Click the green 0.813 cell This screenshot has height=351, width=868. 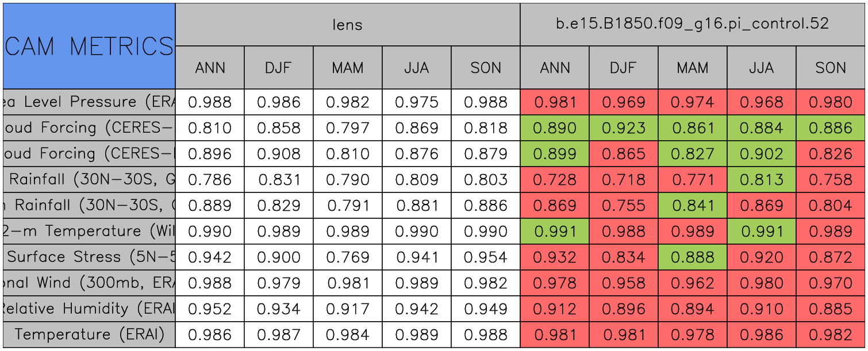click(761, 180)
